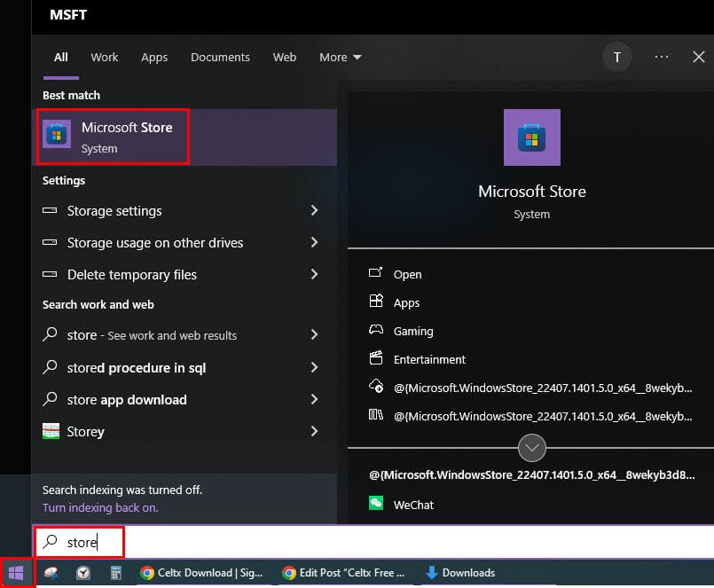This screenshot has width=714, height=588.
Task: Click the large Microsoft Store tile icon
Action: (x=531, y=137)
